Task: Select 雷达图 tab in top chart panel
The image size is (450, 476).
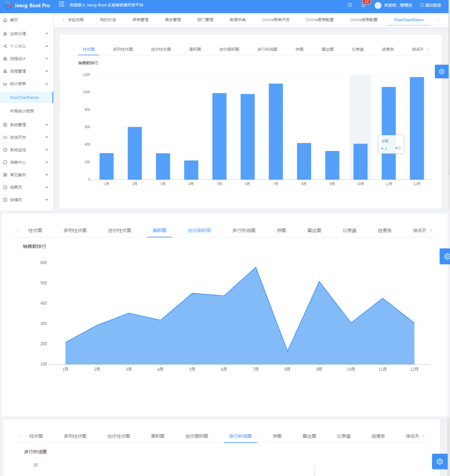Action: (327, 50)
